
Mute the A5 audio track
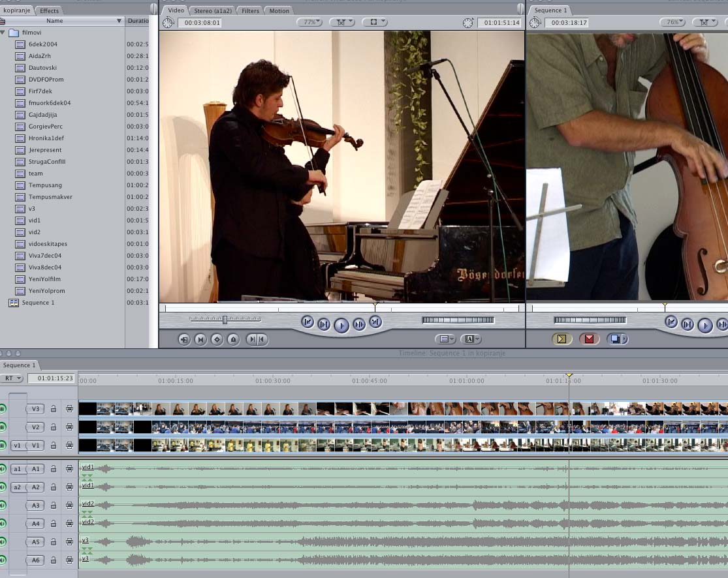[3, 542]
